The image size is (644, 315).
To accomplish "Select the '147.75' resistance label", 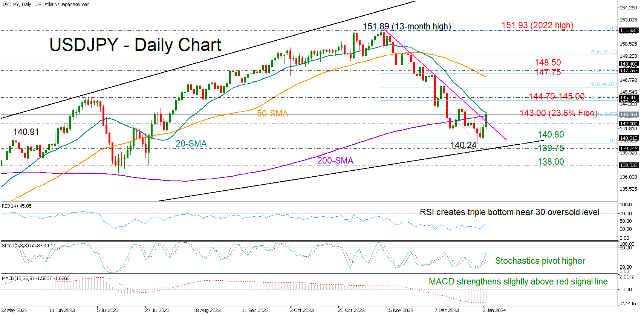I will click(x=548, y=72).
